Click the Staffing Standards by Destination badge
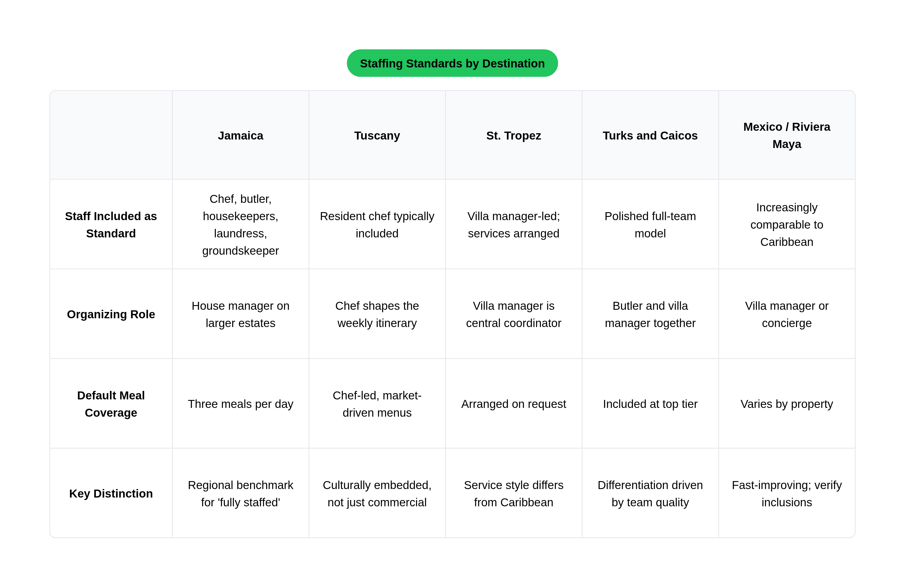The width and height of the screenshot is (905, 588). point(452,63)
